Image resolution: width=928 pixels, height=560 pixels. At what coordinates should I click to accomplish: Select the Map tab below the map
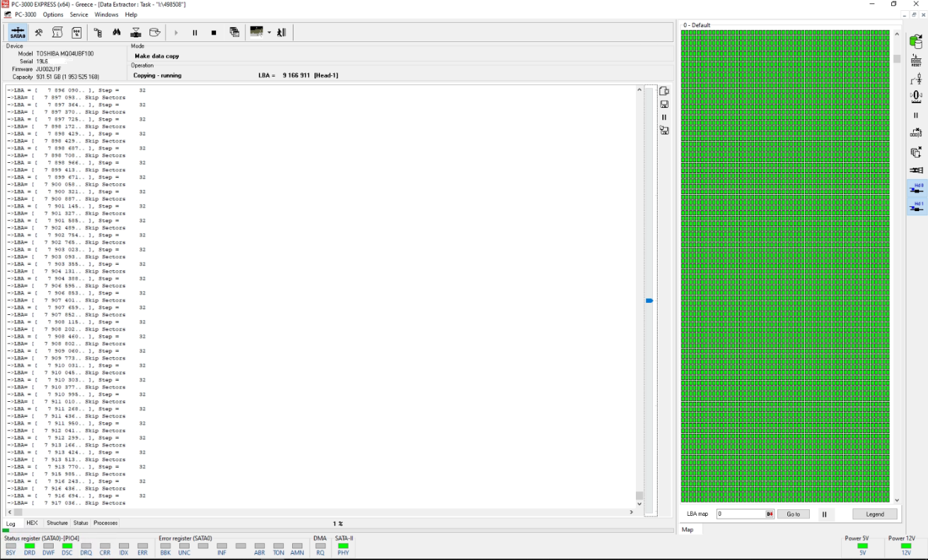(x=688, y=529)
